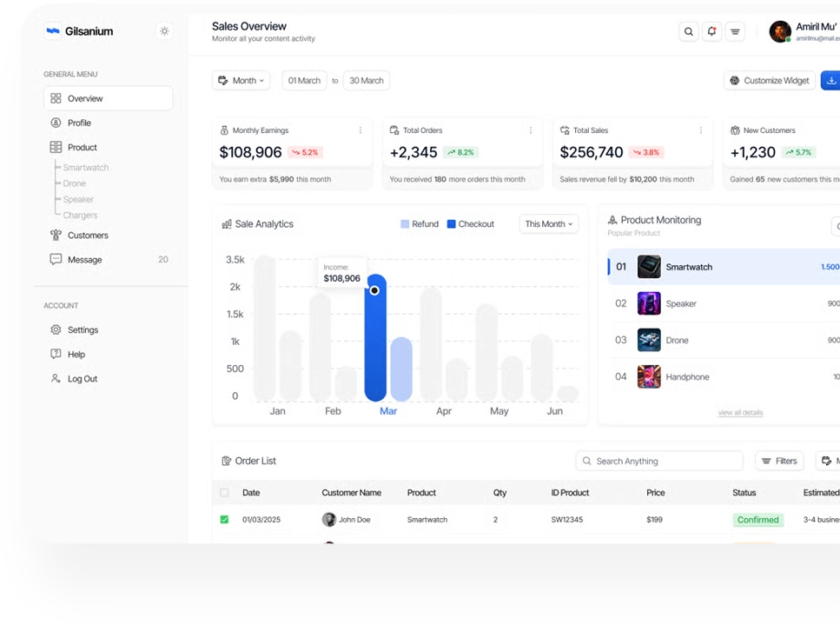840x625 pixels.
Task: Open the This Month chart dropdown
Action: click(548, 224)
